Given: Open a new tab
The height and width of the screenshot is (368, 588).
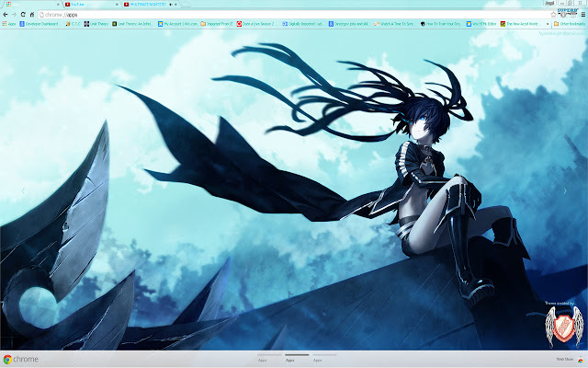Looking at the screenshot, I should (x=186, y=5).
